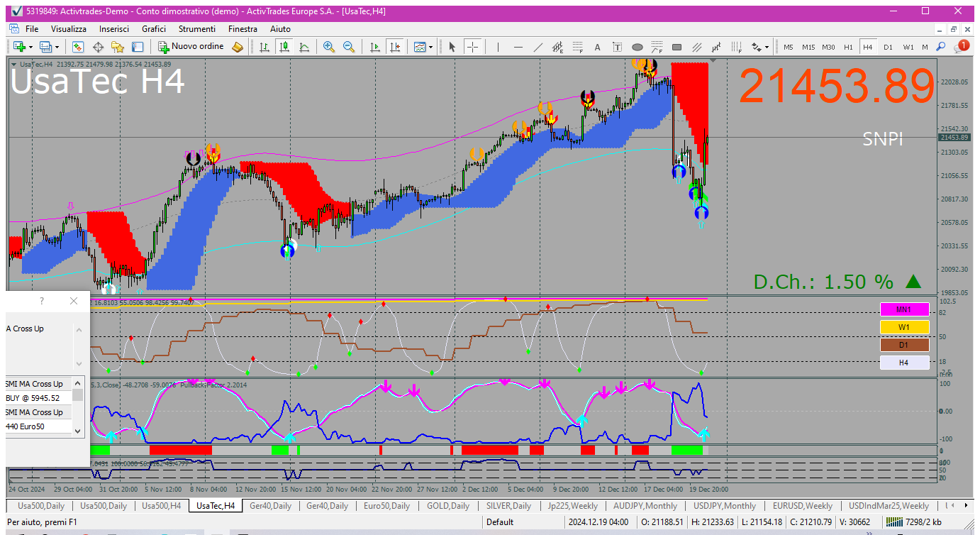Image resolution: width=980 pixels, height=535 pixels.
Task: Toggle chart shift
Action: point(395,47)
